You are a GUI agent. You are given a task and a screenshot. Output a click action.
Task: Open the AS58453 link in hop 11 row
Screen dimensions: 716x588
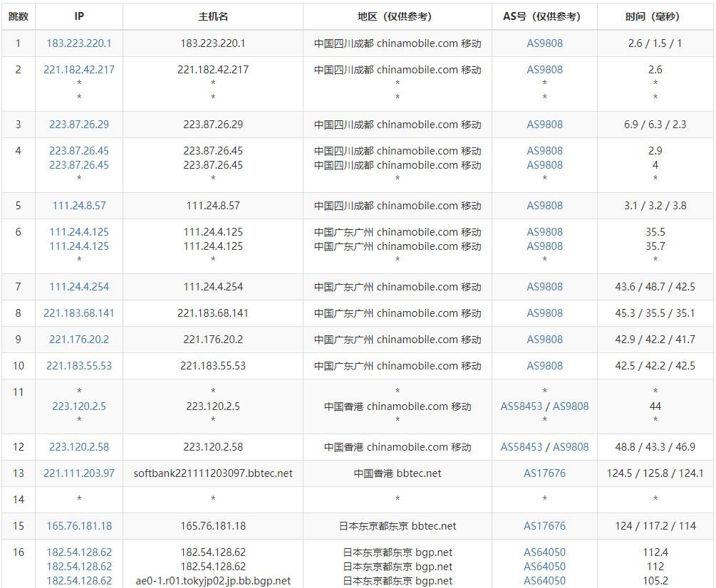(x=521, y=406)
